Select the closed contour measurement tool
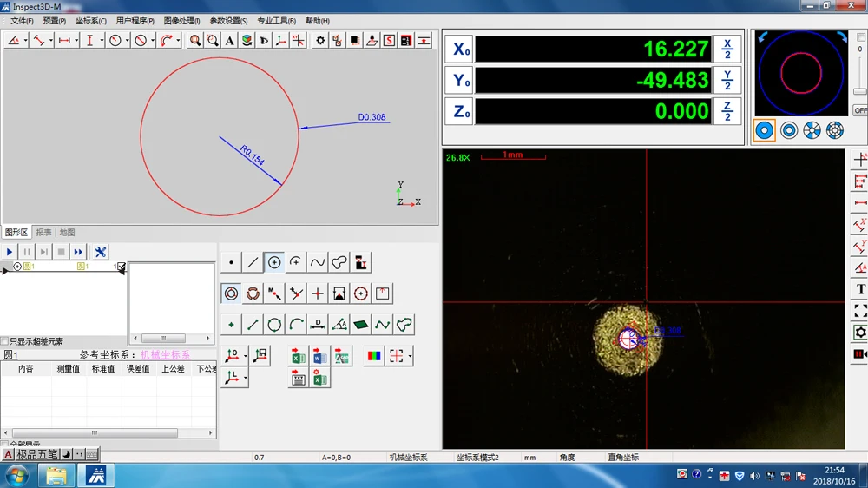 click(x=339, y=262)
